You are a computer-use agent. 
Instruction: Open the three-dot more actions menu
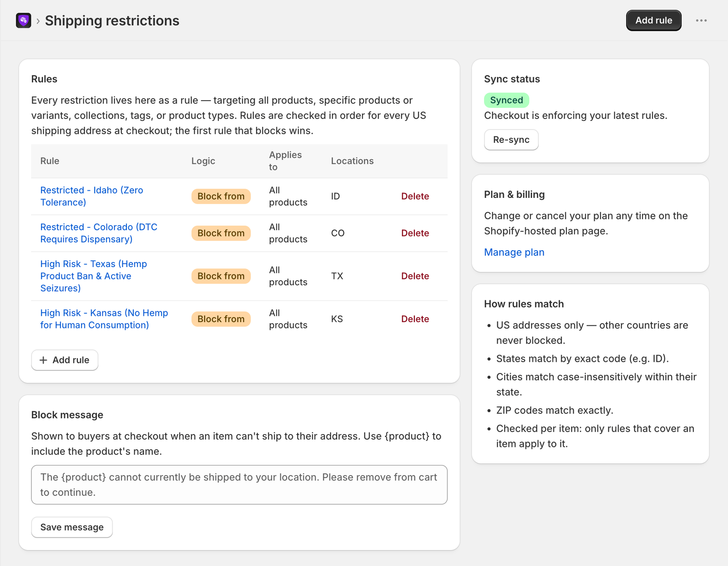(701, 20)
